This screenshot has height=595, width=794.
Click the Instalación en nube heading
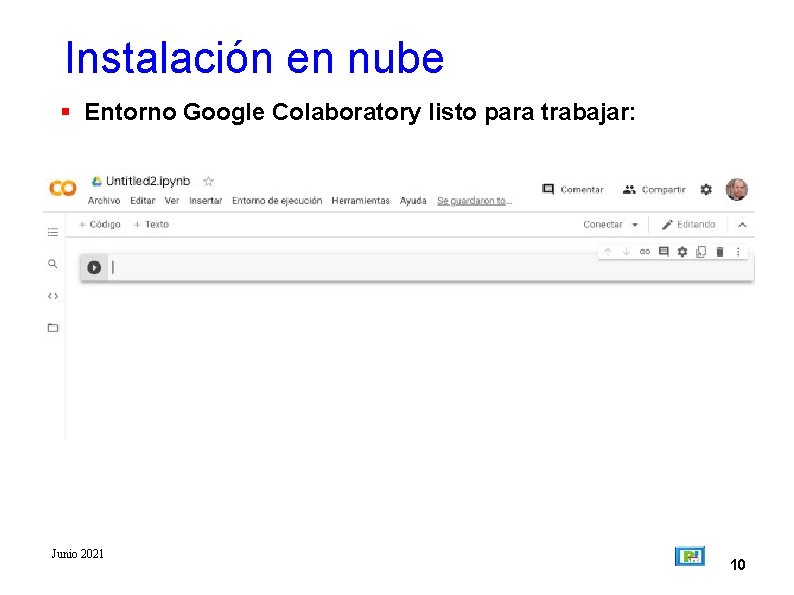(255, 58)
